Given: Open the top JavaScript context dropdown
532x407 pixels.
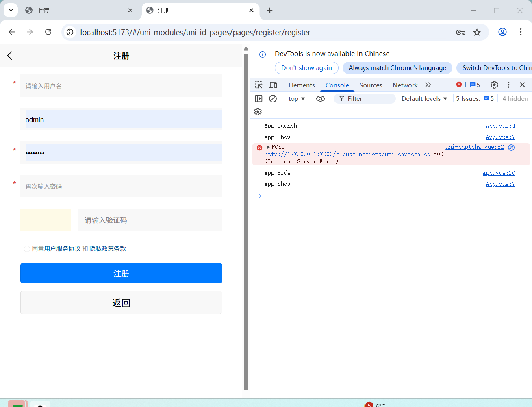Looking at the screenshot, I should (x=296, y=99).
